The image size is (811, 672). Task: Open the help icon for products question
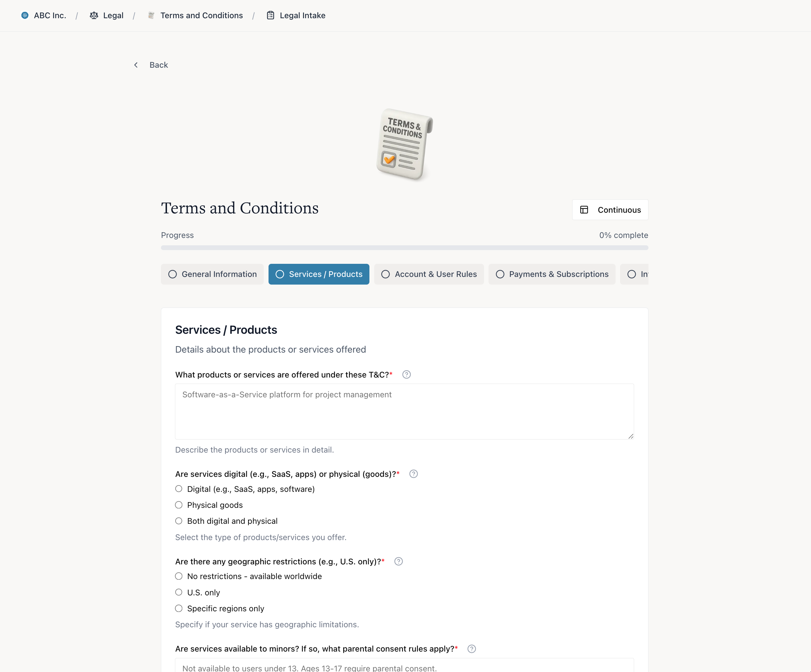click(406, 374)
